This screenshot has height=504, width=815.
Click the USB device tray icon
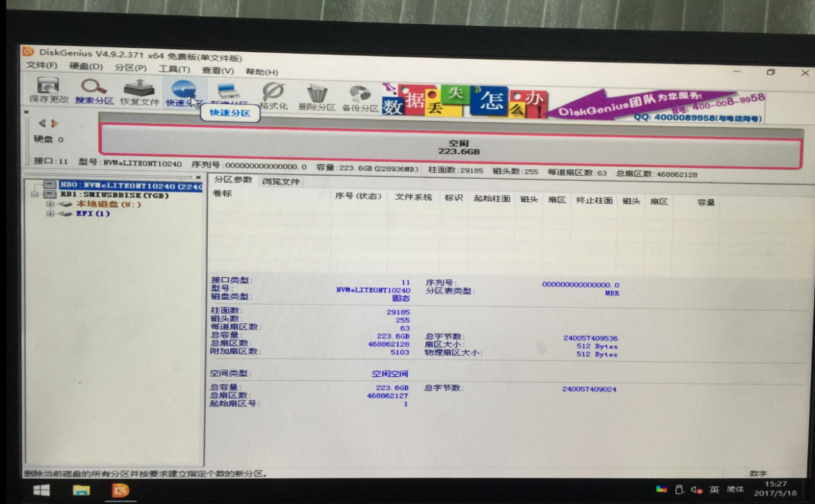click(679, 489)
